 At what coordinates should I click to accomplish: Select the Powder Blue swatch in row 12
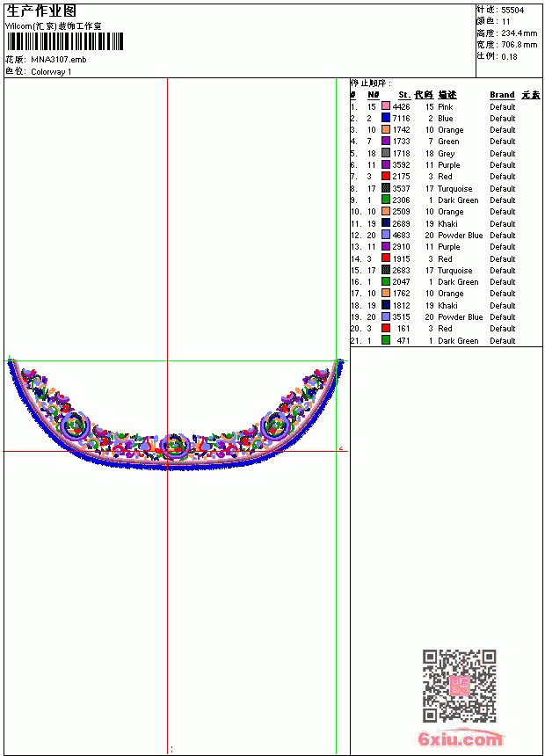[385, 235]
